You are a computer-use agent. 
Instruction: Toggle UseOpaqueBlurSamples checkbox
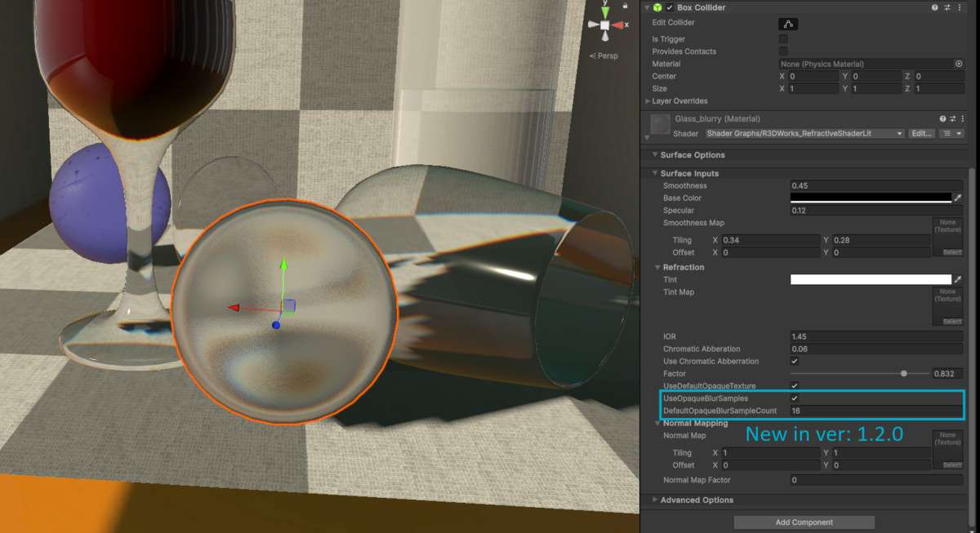tap(795, 398)
